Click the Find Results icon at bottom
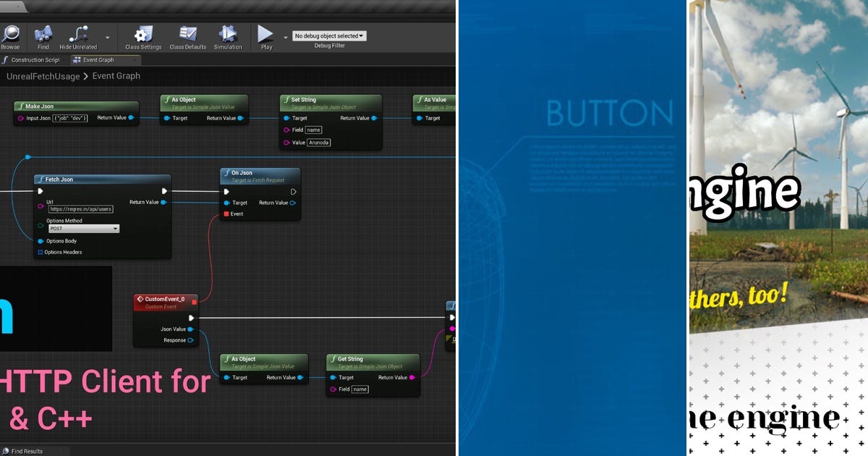868x456 pixels. click(x=6, y=450)
